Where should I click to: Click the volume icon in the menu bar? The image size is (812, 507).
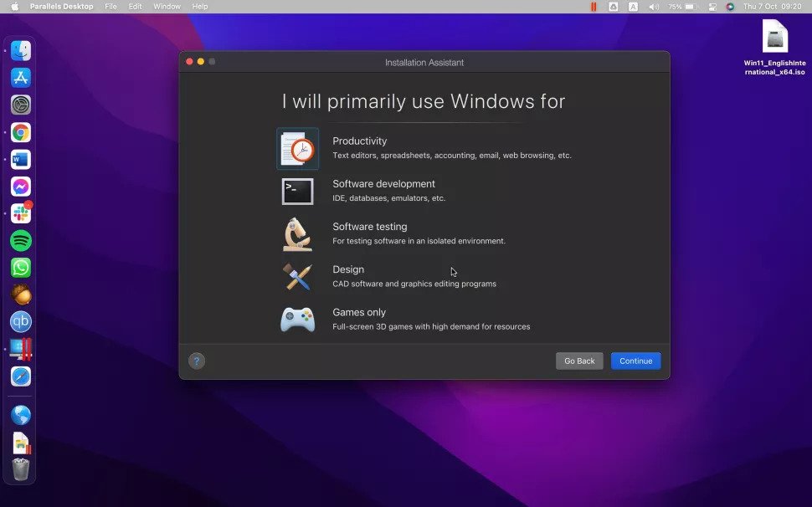pos(651,6)
